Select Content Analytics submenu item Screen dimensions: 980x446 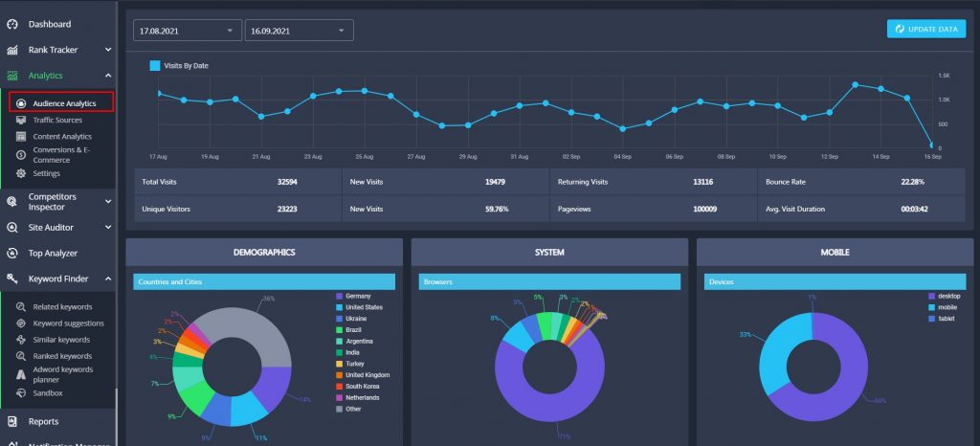click(x=62, y=136)
